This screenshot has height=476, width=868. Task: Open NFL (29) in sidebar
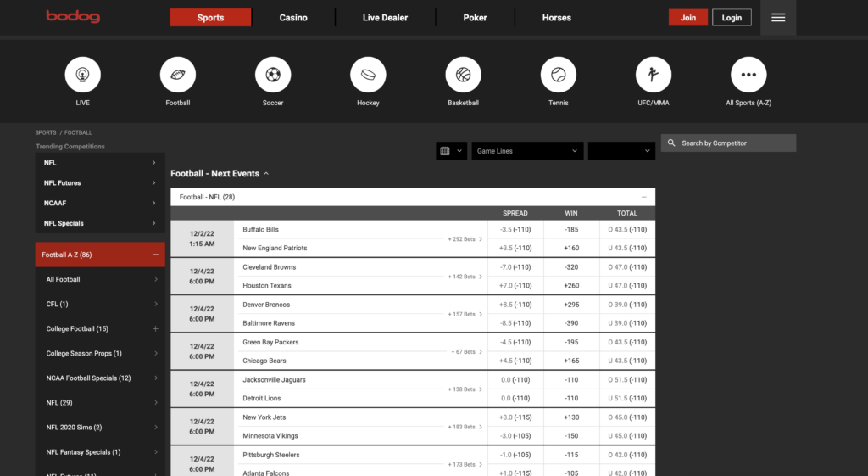pos(100,402)
